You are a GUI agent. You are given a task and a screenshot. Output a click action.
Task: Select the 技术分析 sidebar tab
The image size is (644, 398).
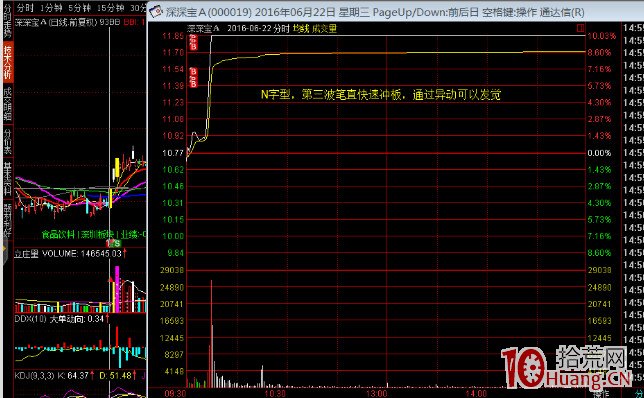coord(7,62)
